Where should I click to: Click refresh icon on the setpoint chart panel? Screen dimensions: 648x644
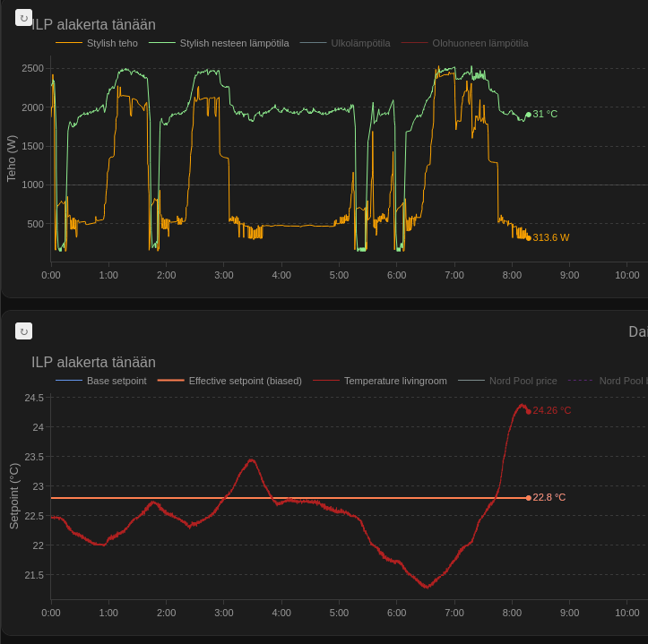pyautogui.click(x=24, y=331)
